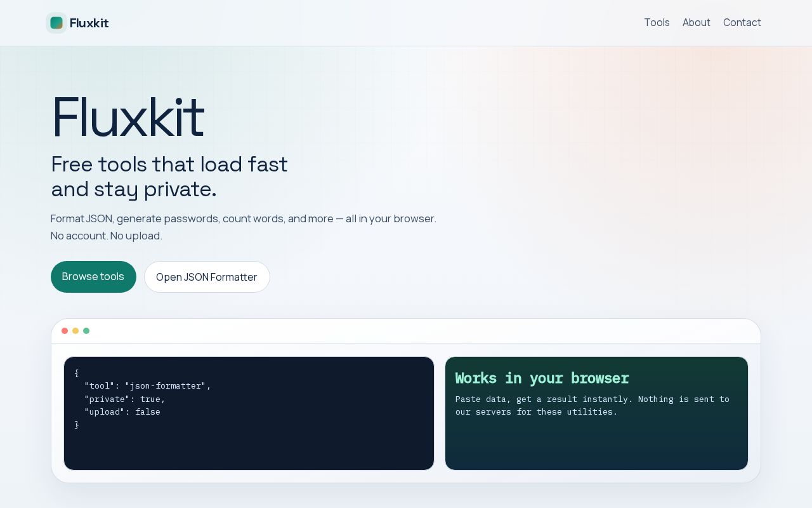The image size is (812, 508).
Task: Click the Browse tools button
Action: coord(93,277)
